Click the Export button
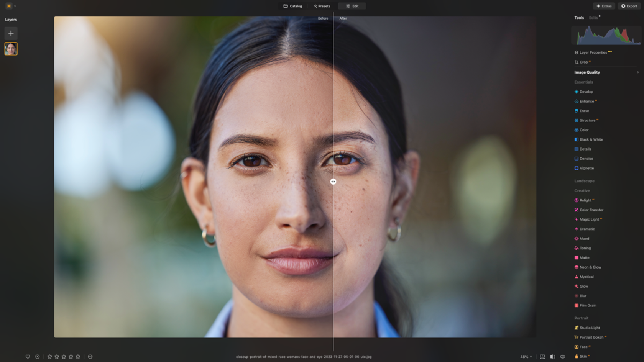Screen dimensions: 644x362 [x=629, y=6]
